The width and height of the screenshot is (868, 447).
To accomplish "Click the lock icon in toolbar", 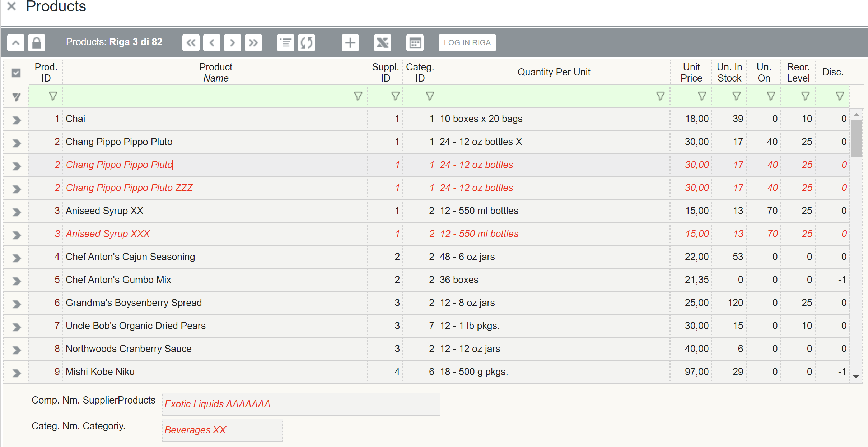I will [x=37, y=43].
